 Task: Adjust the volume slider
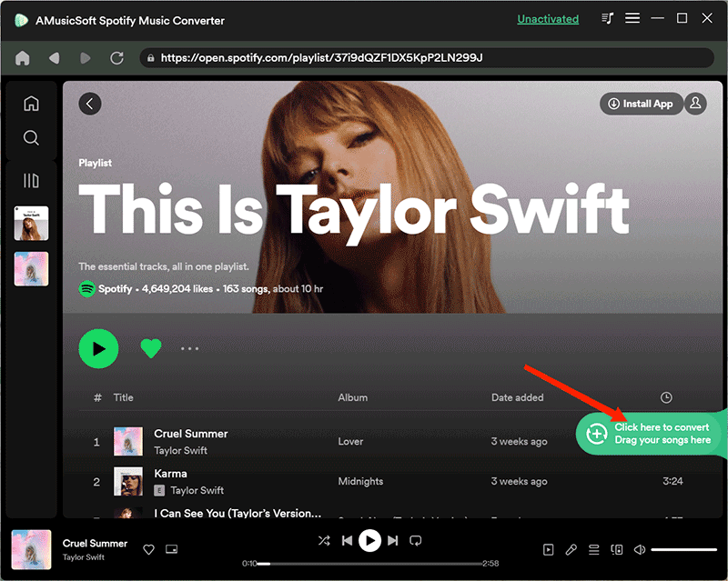[x=684, y=550]
